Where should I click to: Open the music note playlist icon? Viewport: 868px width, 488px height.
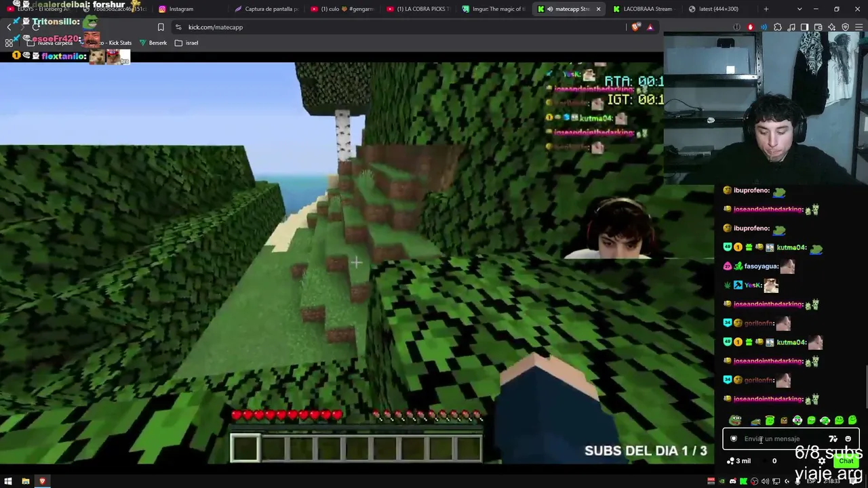click(x=791, y=27)
